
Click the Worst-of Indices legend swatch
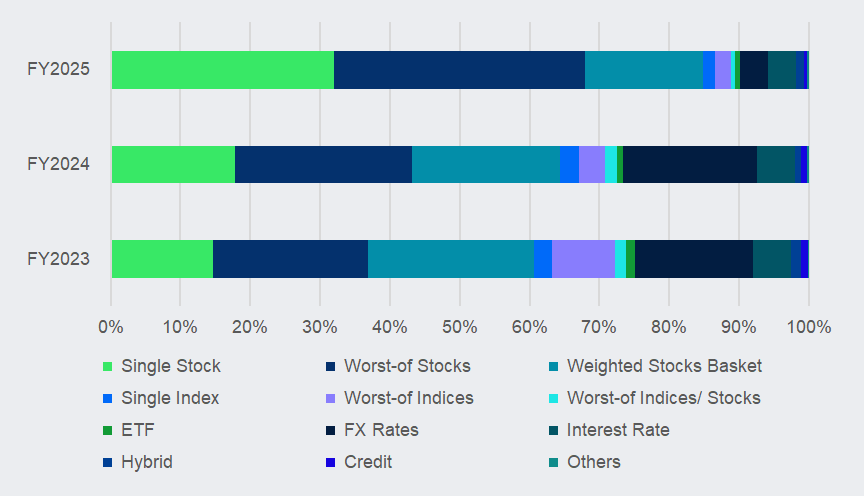[x=331, y=398]
